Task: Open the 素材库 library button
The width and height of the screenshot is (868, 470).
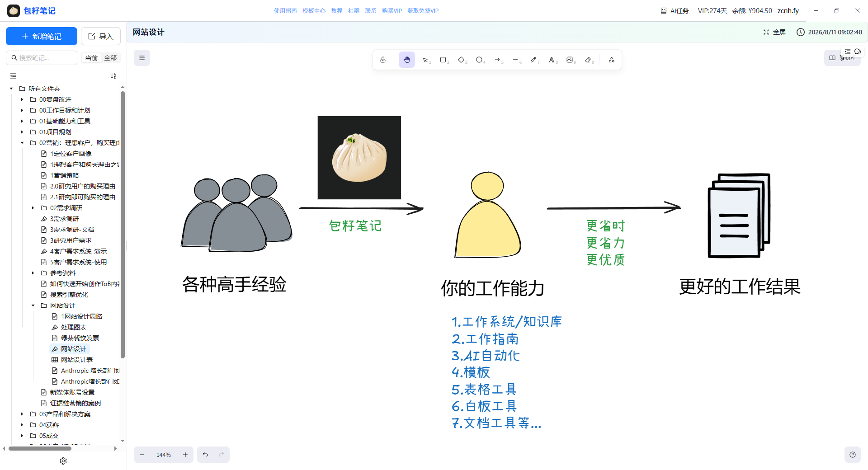Action: 842,58
